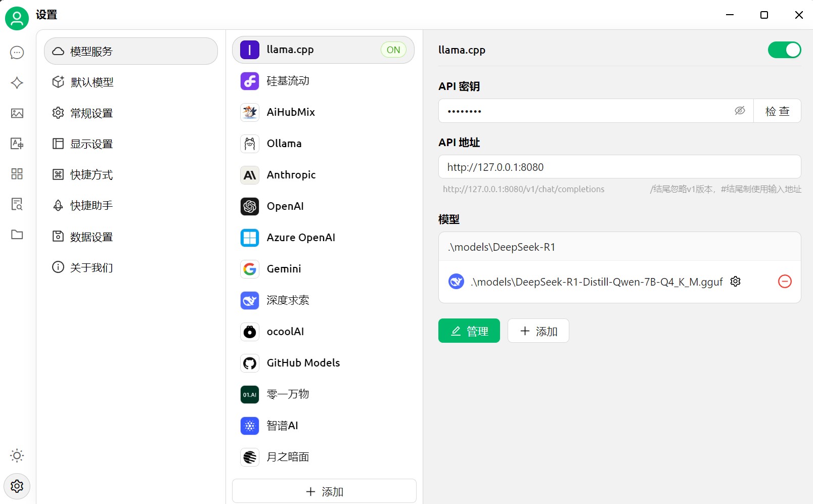Open 默认模型 settings section
Viewport: 813px width, 504px height.
(x=131, y=82)
